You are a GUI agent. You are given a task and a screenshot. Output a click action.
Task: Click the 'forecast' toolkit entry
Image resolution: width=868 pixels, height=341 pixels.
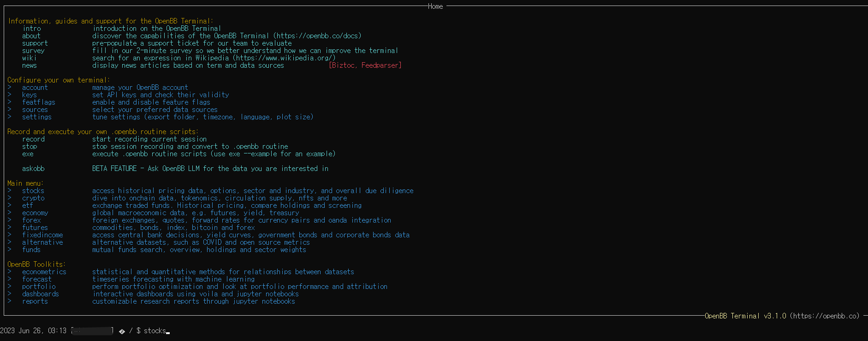pos(37,279)
